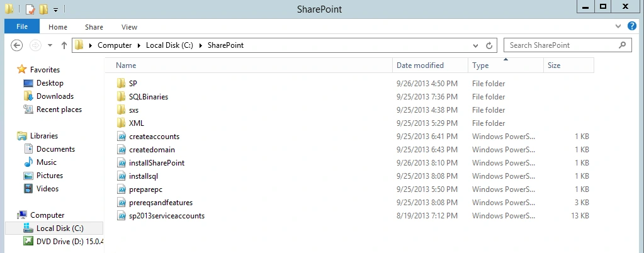Select the installSharePoint script icon
The image size is (644, 253).
[x=121, y=162]
